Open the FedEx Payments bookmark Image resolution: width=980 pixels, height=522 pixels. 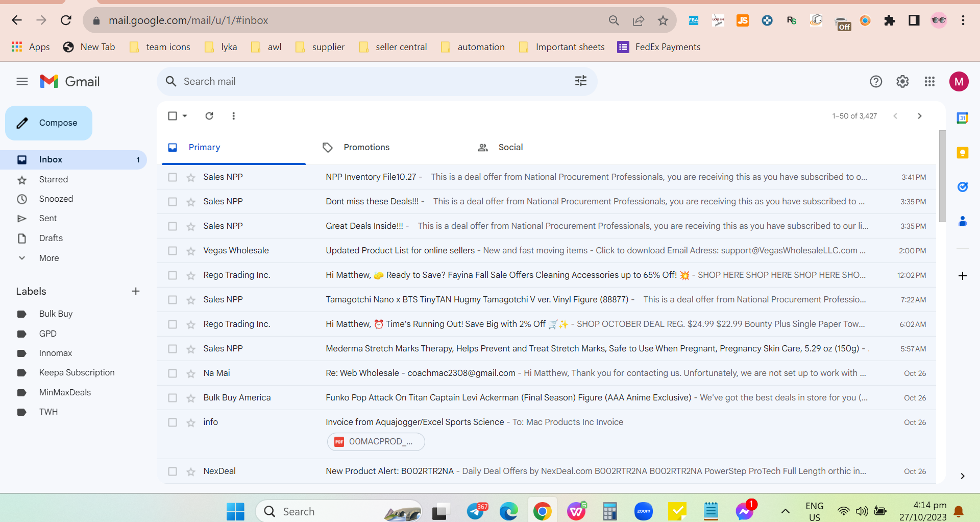pos(659,47)
